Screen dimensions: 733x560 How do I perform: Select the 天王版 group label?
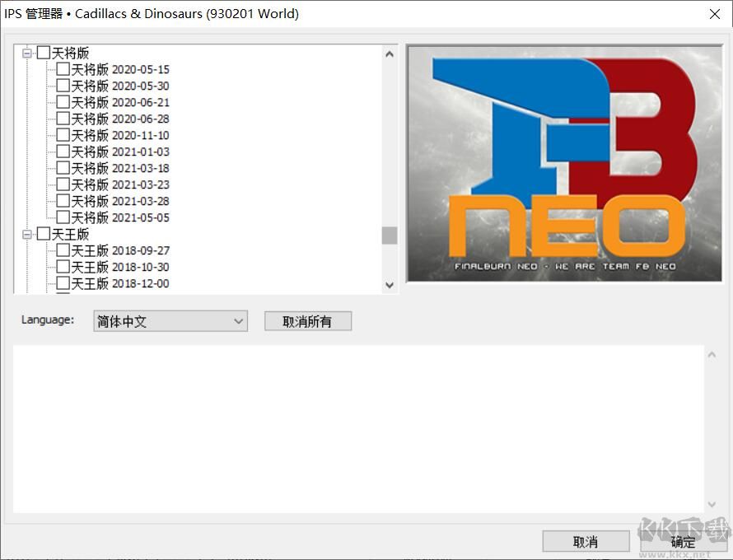click(x=70, y=234)
